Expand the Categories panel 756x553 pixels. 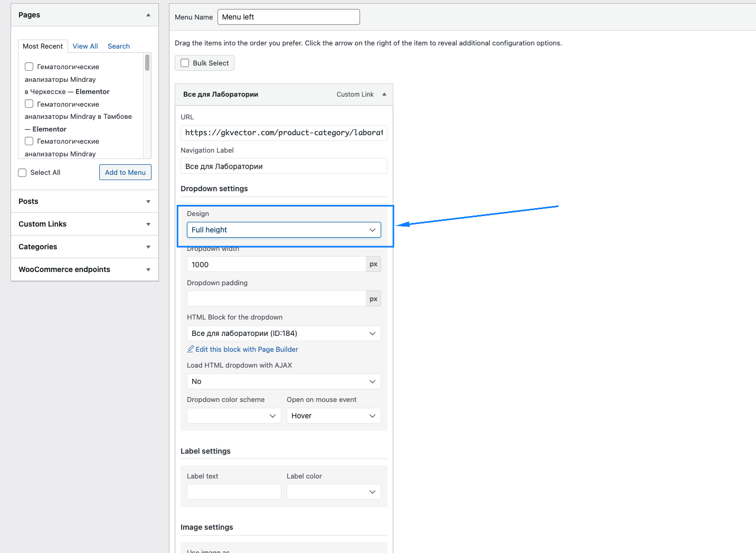click(x=148, y=247)
